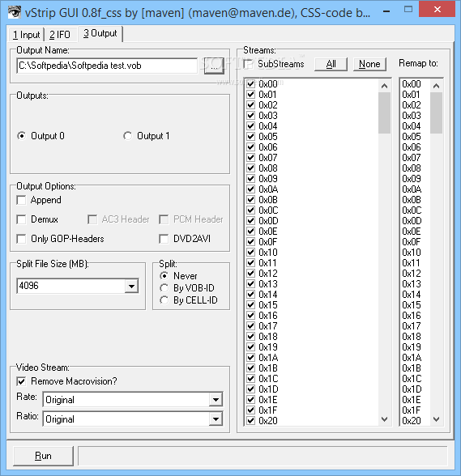Select 0x17 in Remap to list
Image resolution: width=461 pixels, height=476 pixels.
pyautogui.click(x=412, y=326)
